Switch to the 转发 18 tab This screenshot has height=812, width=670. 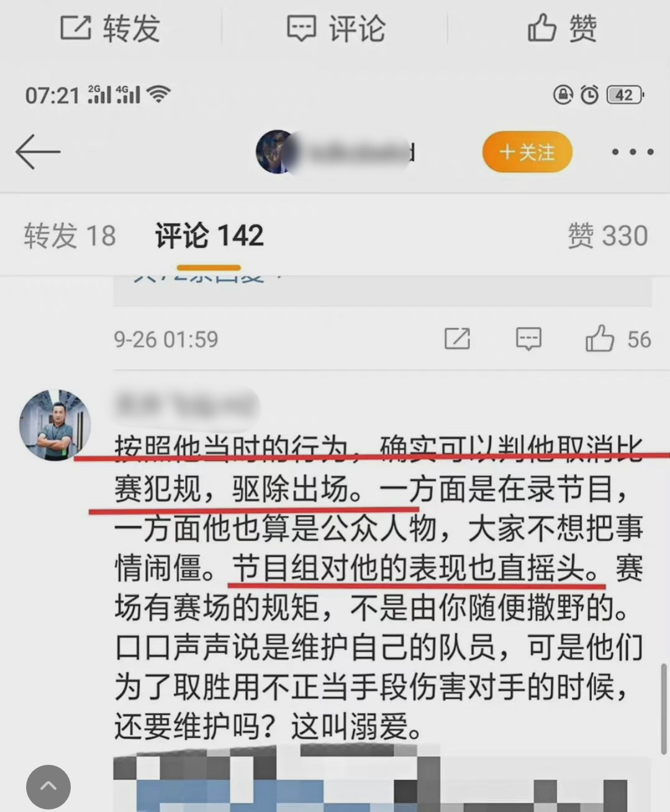[70, 236]
